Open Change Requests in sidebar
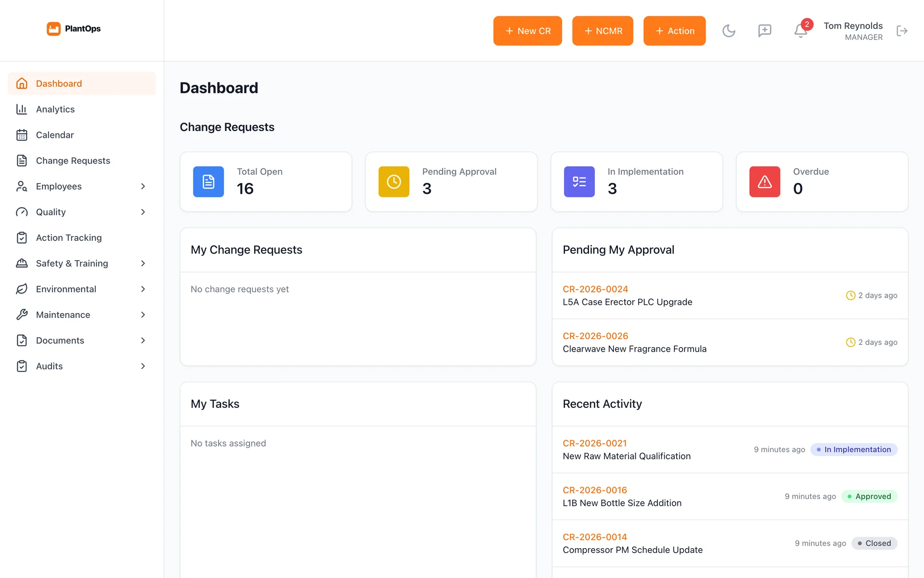The width and height of the screenshot is (924, 578). click(82, 160)
